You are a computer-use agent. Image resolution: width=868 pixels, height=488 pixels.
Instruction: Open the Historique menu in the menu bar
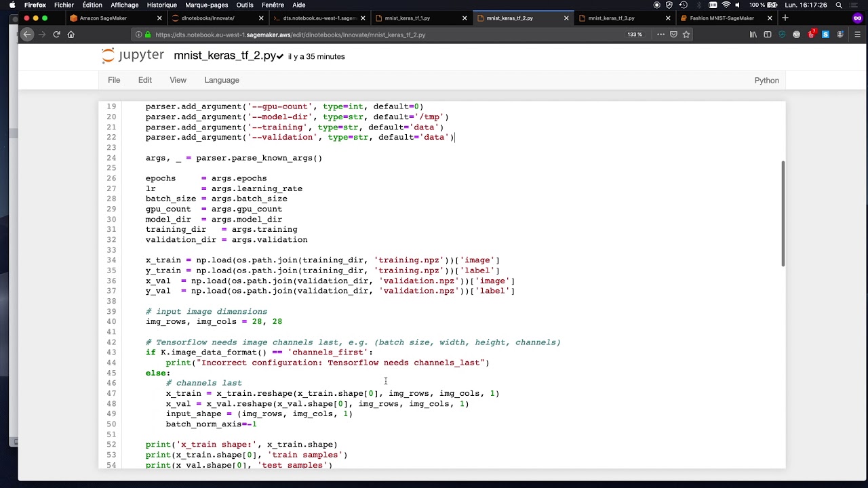161,5
